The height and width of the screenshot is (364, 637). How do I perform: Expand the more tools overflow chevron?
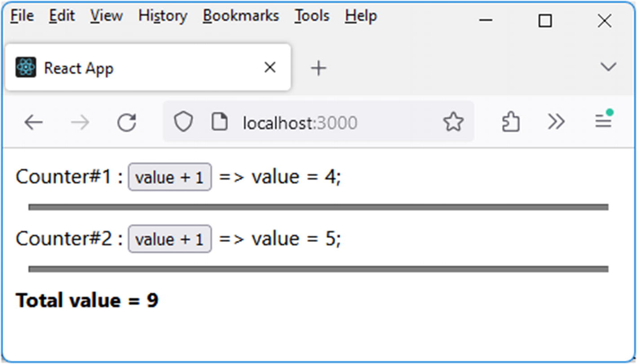tap(556, 122)
